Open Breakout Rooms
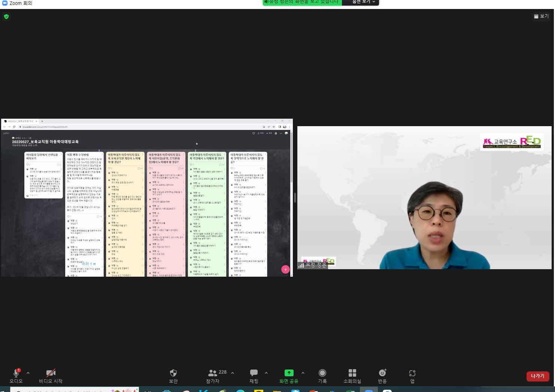 (352, 375)
